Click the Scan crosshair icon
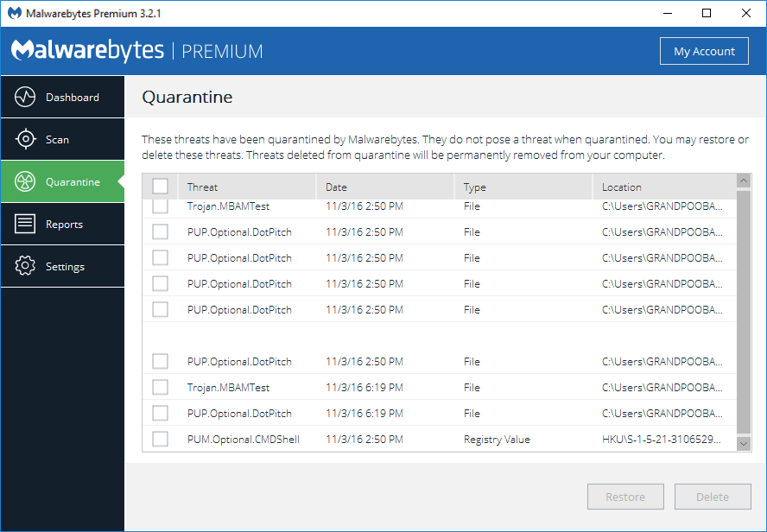Image resolution: width=767 pixels, height=532 pixels. (x=25, y=139)
